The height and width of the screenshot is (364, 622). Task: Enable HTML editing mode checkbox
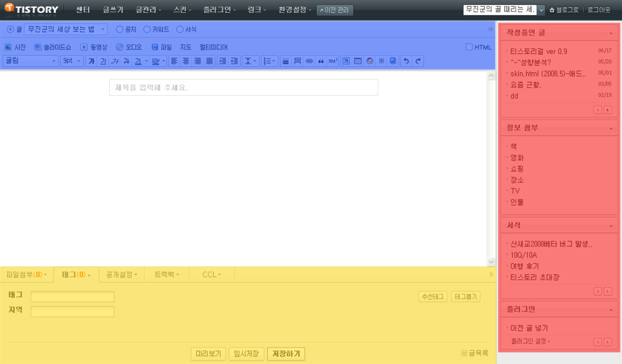(x=469, y=47)
